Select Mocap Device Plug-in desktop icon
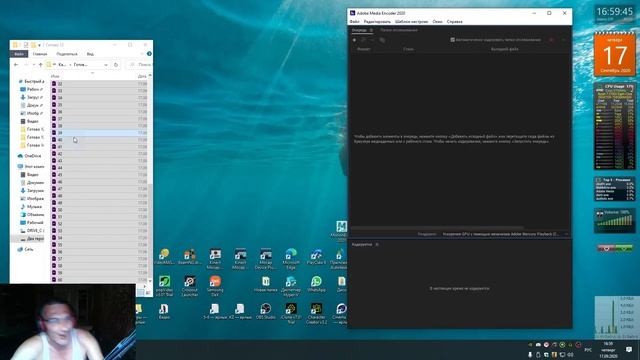The image size is (640, 360). pyautogui.click(x=266, y=258)
